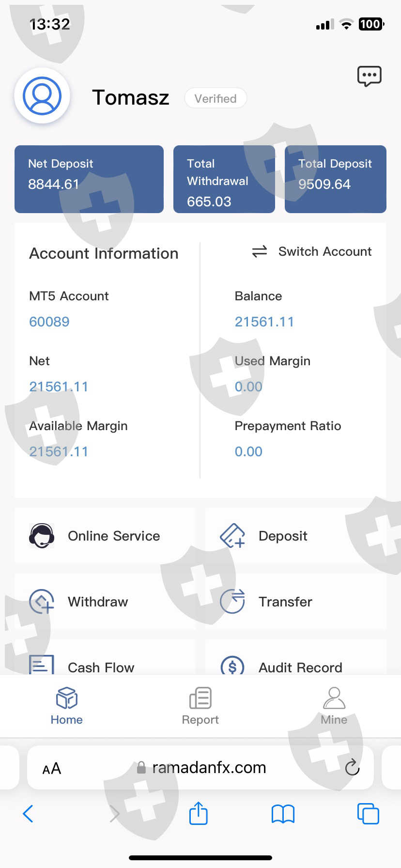Tap the Account Information heading
This screenshot has height=868, width=401.
point(104,253)
